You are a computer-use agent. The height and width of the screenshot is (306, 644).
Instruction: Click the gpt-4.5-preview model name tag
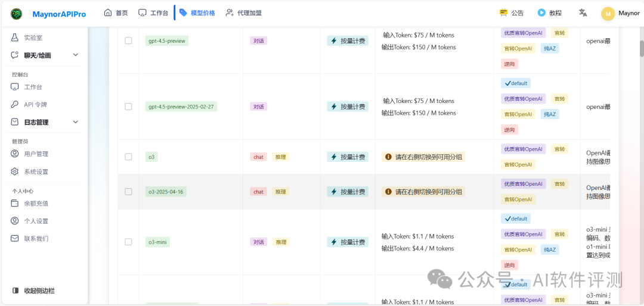(x=167, y=40)
